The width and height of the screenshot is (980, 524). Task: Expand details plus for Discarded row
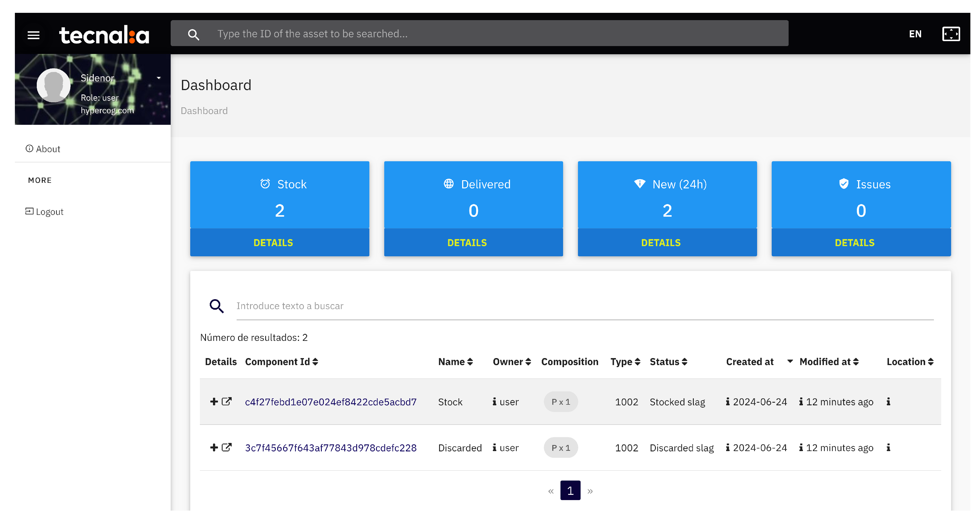point(214,447)
